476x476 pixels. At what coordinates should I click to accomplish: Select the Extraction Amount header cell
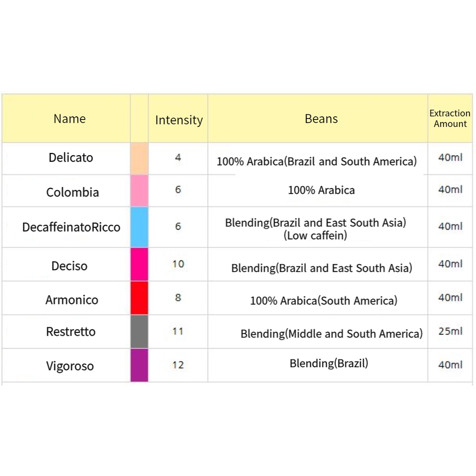[450, 119]
